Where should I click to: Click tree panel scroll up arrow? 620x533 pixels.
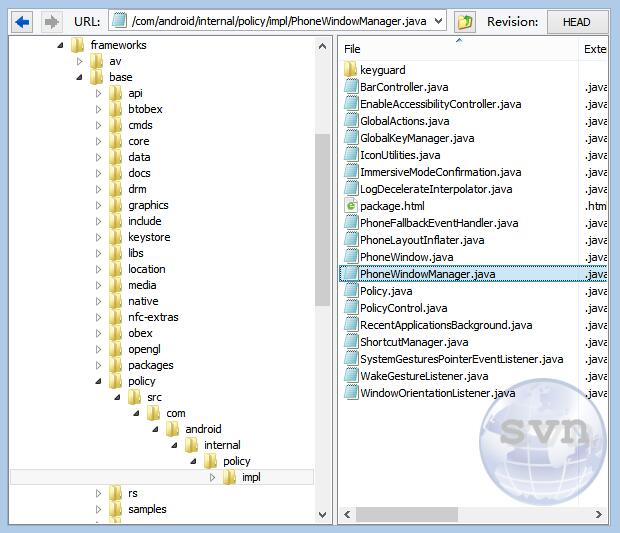click(322, 46)
